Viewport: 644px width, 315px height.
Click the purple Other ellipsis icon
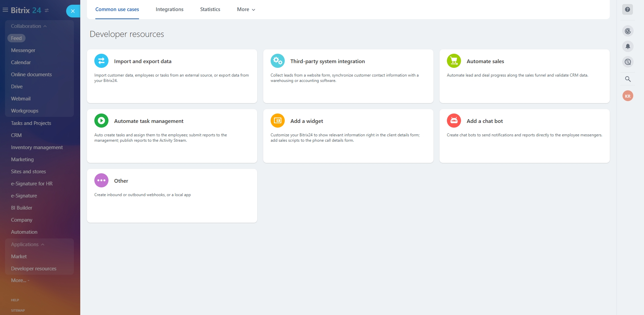pos(101,181)
